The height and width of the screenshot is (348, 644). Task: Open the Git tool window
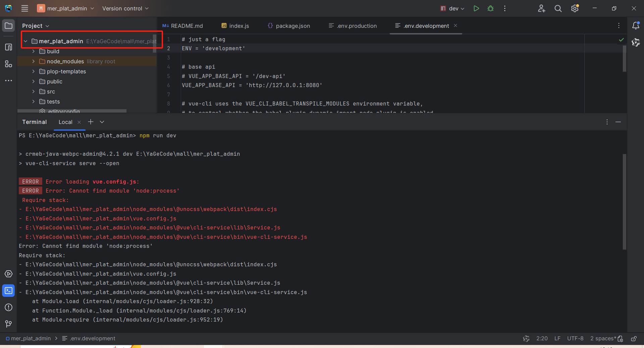(x=9, y=324)
